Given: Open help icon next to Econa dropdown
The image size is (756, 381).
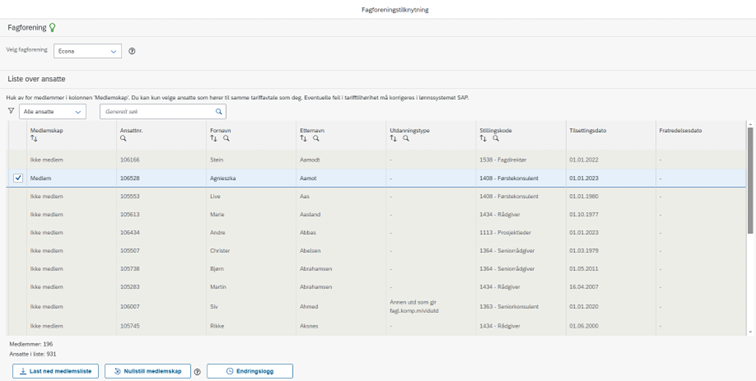Looking at the screenshot, I should 132,51.
